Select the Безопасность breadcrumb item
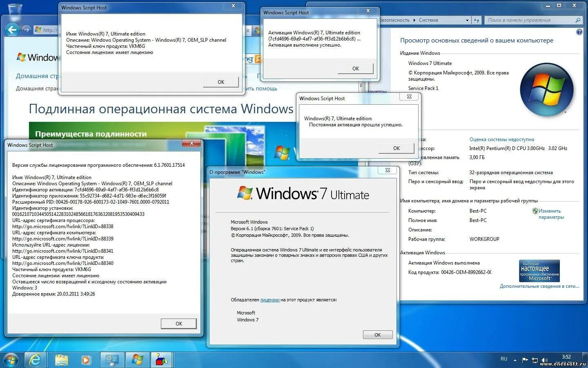Screen dimensions: 588x368 (394, 20)
